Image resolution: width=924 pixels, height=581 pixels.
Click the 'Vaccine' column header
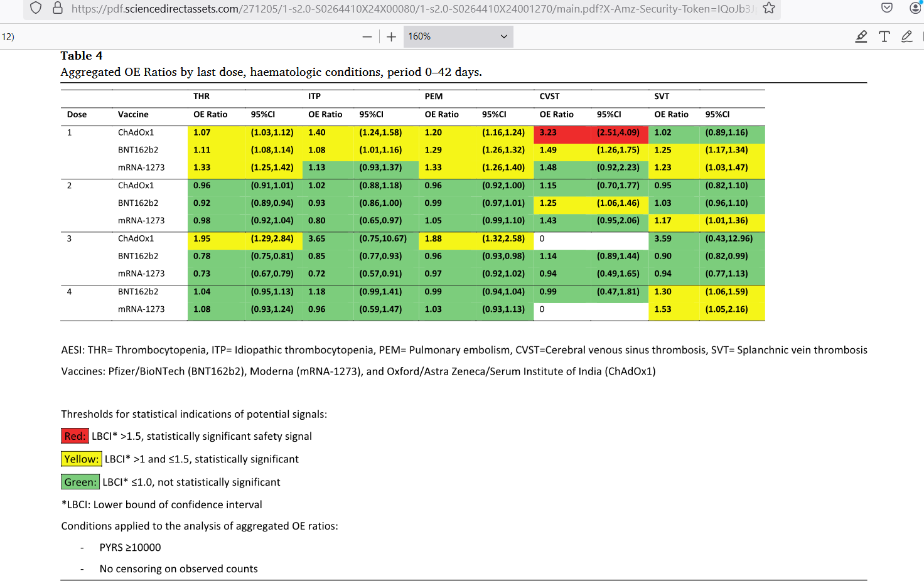click(x=133, y=114)
